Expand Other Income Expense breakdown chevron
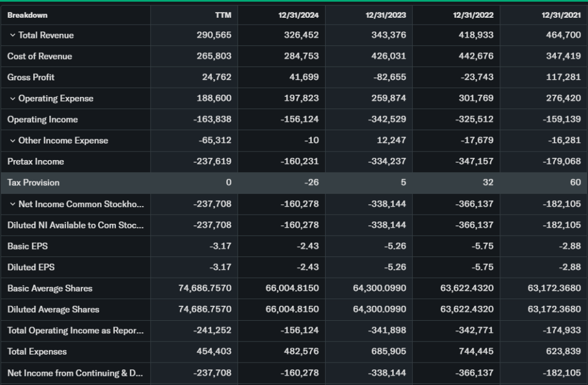588x385 pixels. point(12,141)
